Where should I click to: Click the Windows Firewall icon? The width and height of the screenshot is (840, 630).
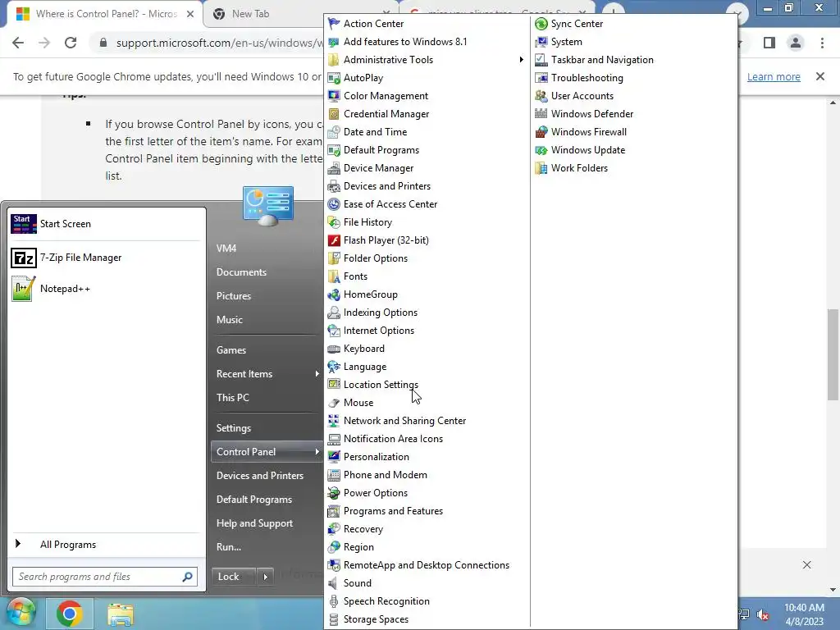click(x=541, y=132)
